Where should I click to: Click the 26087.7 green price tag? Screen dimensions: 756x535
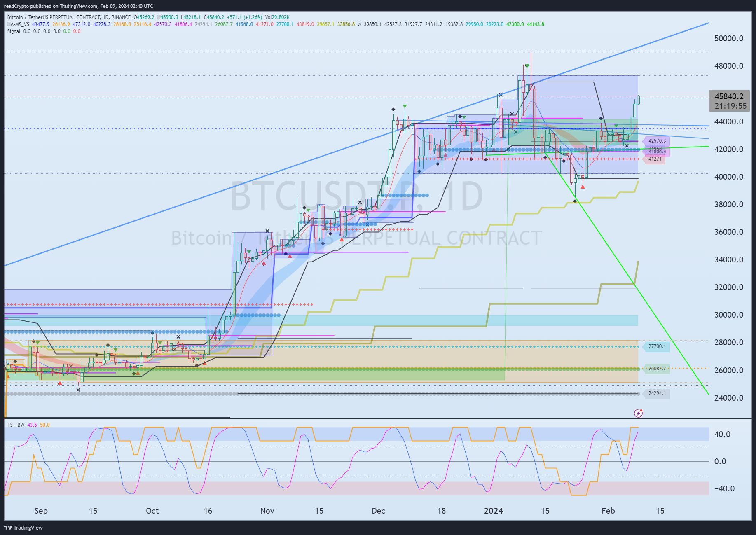tap(657, 369)
